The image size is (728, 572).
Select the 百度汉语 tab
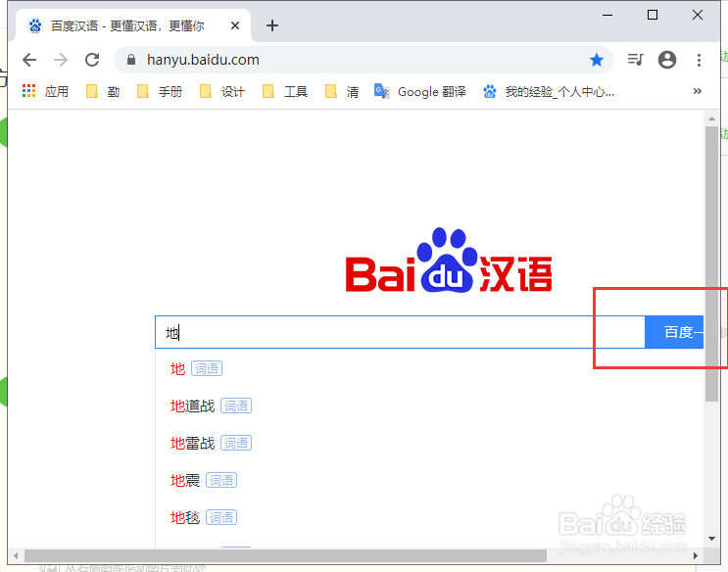click(133, 25)
